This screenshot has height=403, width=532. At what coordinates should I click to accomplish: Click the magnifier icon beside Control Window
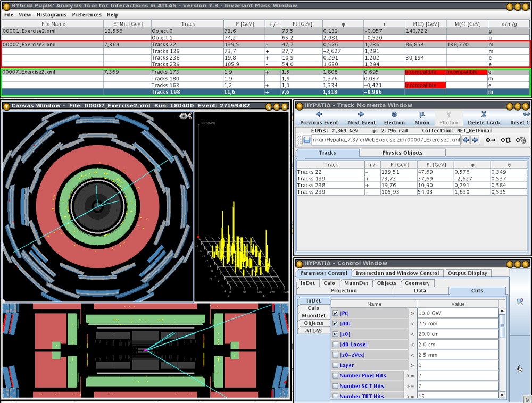(x=520, y=301)
